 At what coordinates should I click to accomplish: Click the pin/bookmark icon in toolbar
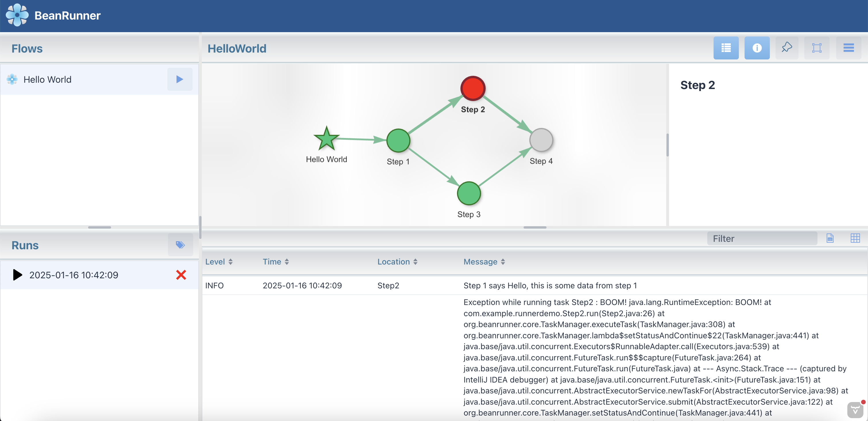(x=786, y=48)
